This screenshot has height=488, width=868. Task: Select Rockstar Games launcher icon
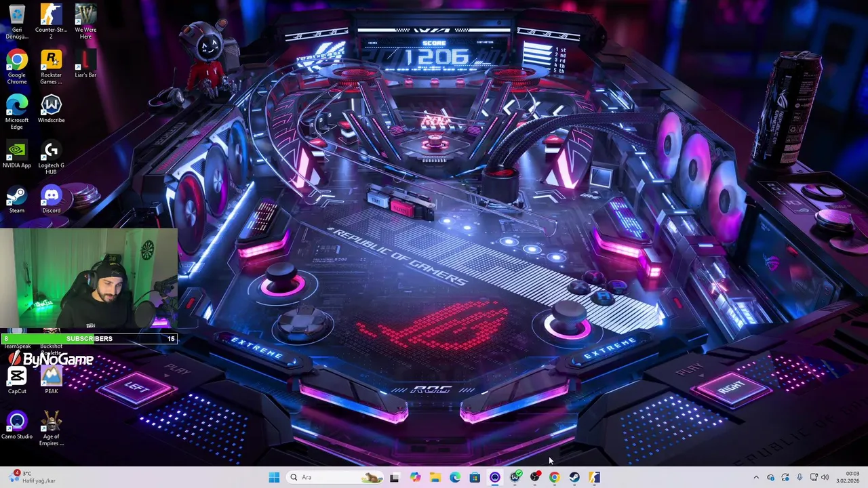point(51,68)
